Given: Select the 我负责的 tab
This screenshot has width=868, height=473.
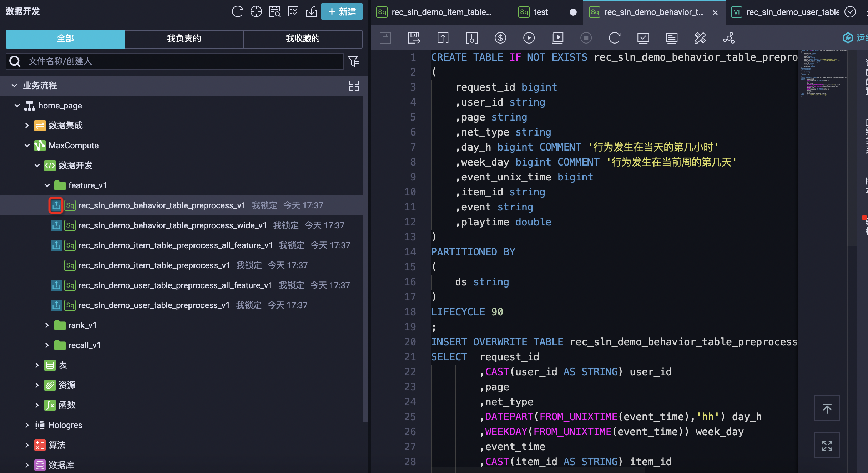Looking at the screenshot, I should point(184,39).
